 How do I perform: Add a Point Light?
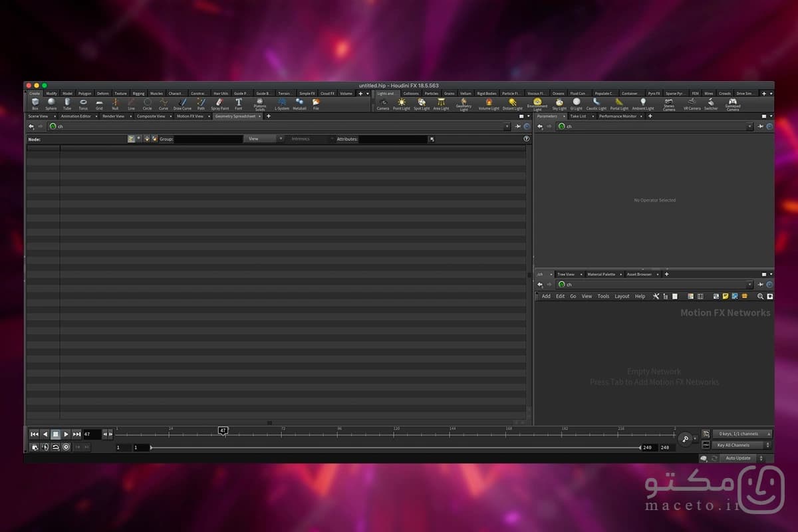[x=401, y=104]
